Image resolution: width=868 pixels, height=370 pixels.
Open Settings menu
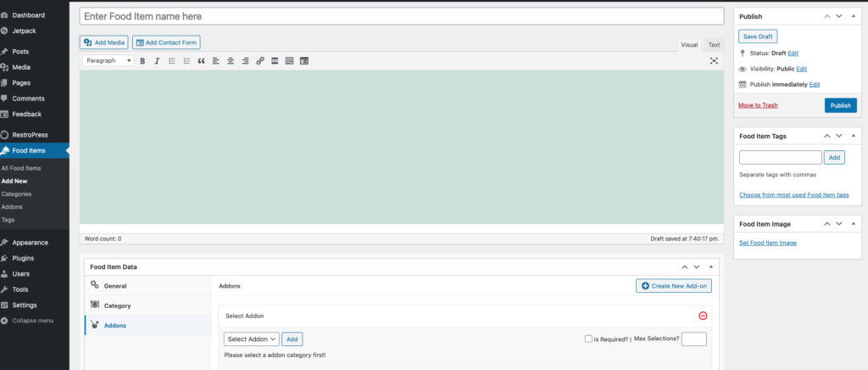pos(23,306)
